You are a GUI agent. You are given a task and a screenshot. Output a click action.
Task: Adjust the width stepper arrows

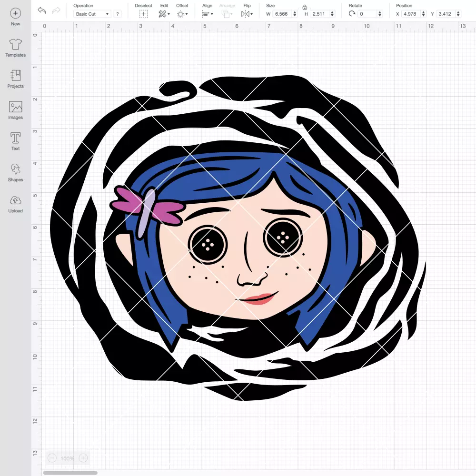pyautogui.click(x=295, y=14)
